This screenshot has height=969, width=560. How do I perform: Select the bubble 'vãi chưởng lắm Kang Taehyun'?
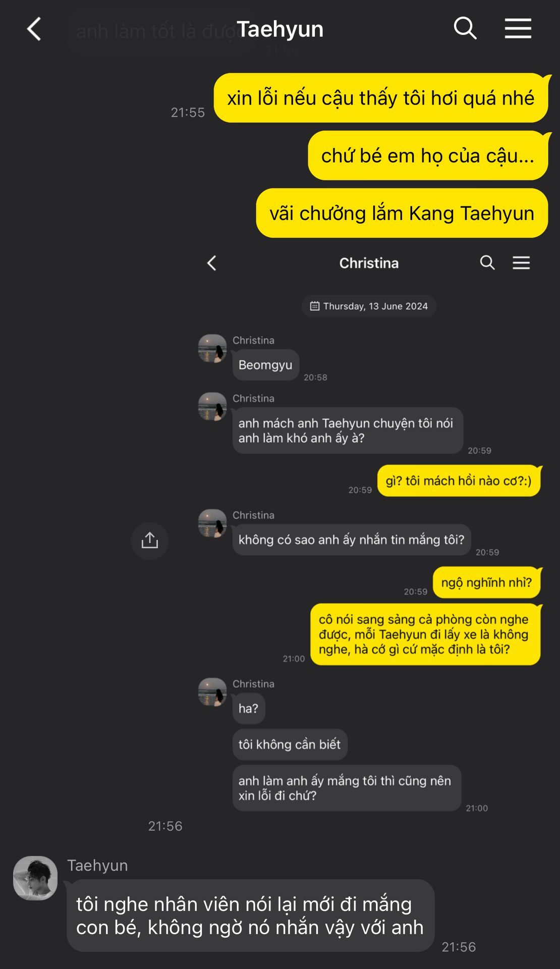click(x=402, y=213)
